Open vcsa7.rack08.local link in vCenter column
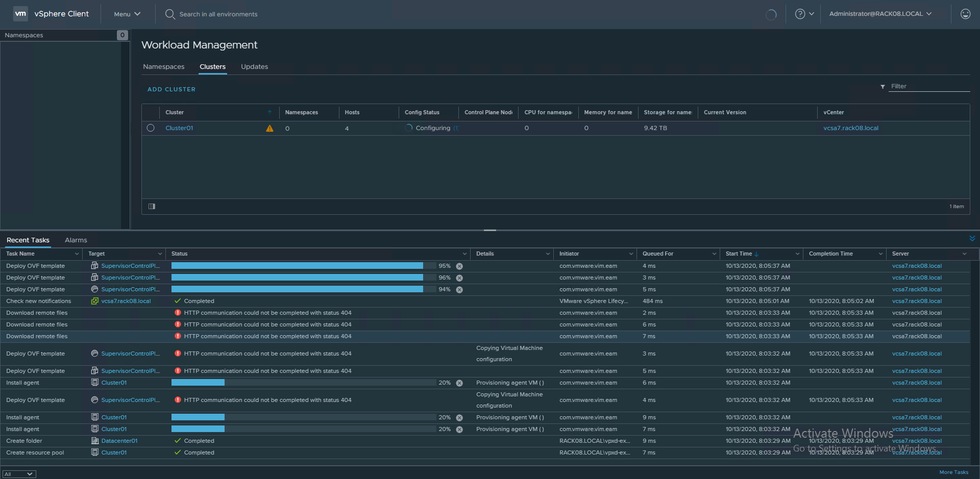This screenshot has height=479, width=980. tap(851, 128)
